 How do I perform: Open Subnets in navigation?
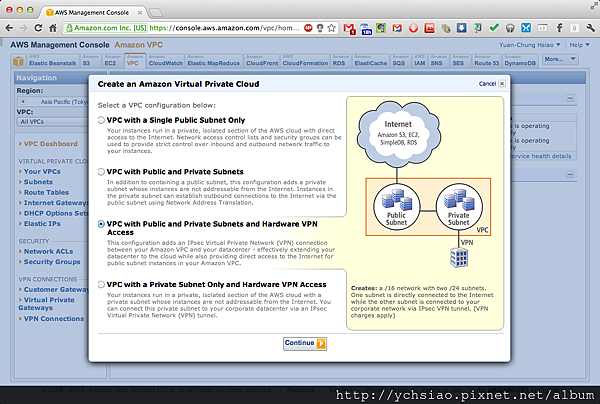coord(38,182)
